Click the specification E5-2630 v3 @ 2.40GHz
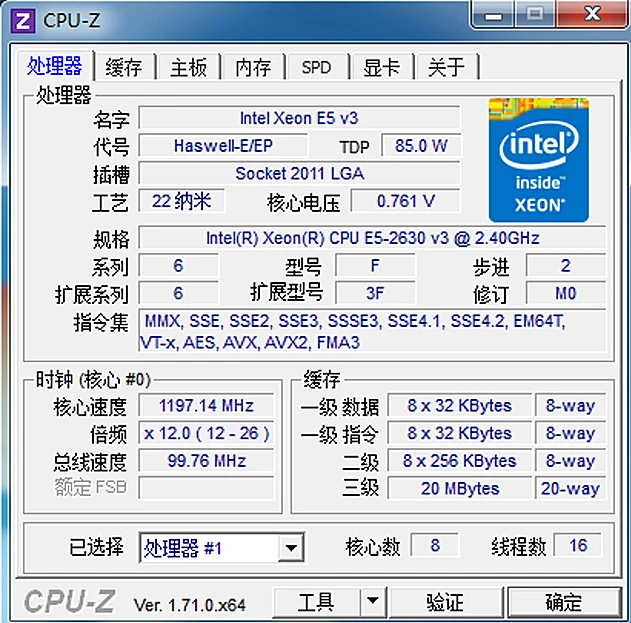The height and width of the screenshot is (623, 631). [x=372, y=238]
